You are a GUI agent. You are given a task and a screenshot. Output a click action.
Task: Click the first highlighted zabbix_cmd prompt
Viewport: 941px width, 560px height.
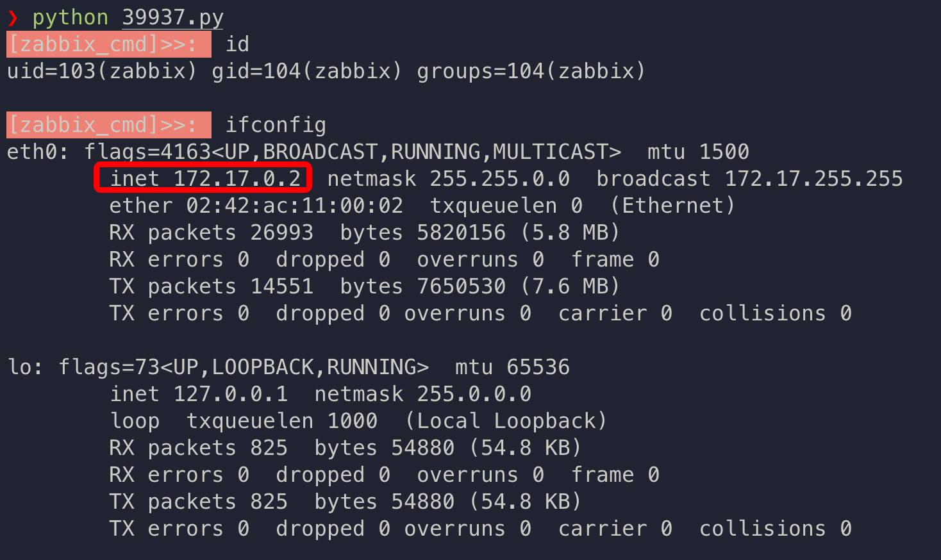pos(108,45)
